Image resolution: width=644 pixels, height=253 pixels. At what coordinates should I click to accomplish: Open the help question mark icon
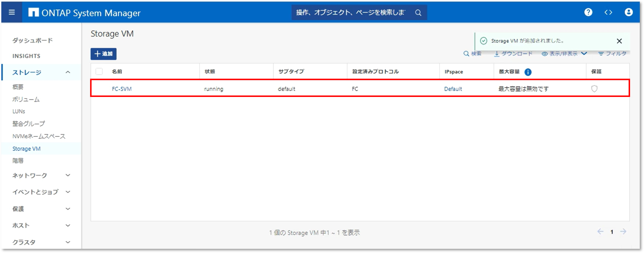point(588,12)
